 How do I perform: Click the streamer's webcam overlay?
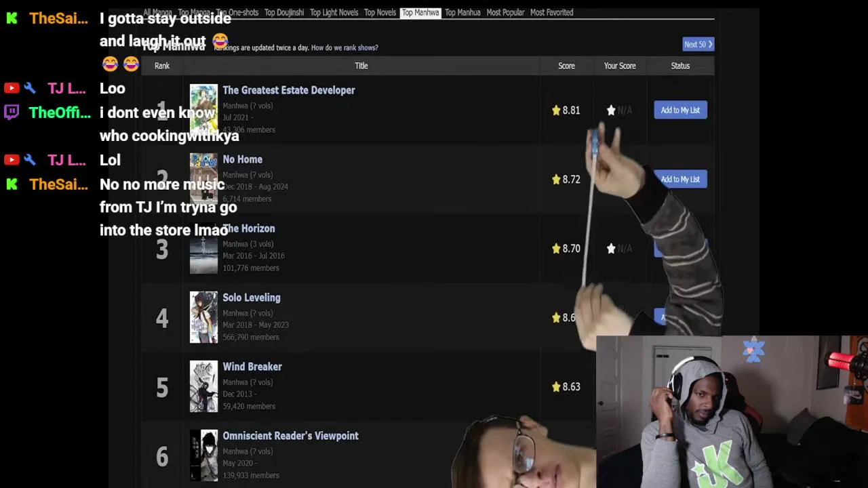point(732,411)
